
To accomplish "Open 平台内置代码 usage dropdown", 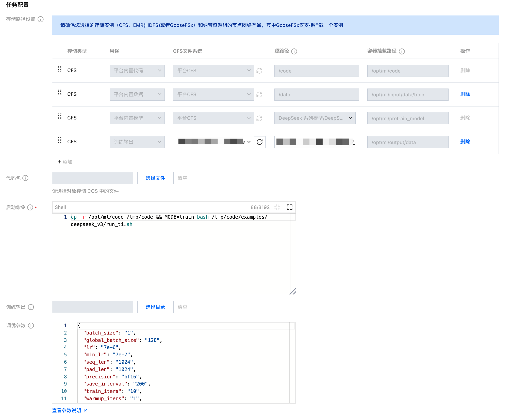I will pos(137,71).
